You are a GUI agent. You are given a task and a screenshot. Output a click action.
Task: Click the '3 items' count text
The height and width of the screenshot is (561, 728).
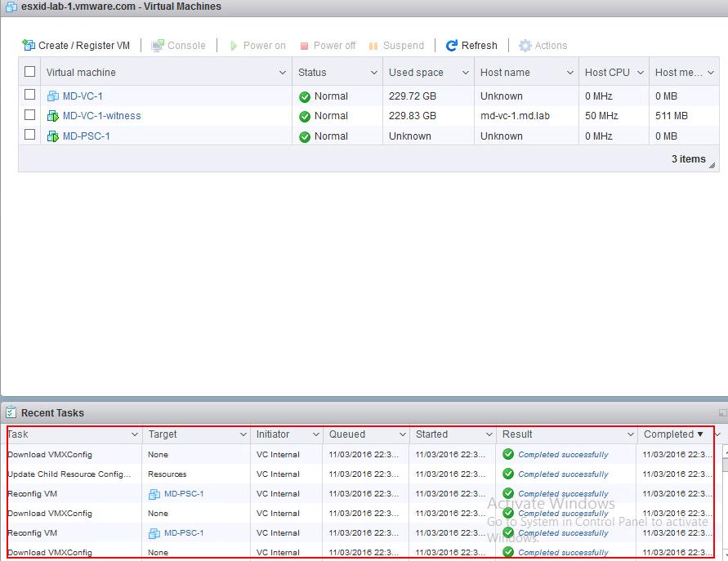[689, 158]
